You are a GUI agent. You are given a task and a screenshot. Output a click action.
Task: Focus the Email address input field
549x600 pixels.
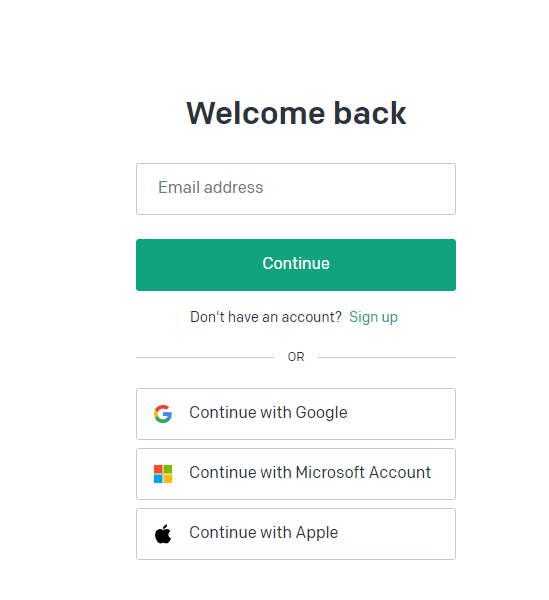pyautogui.click(x=296, y=189)
